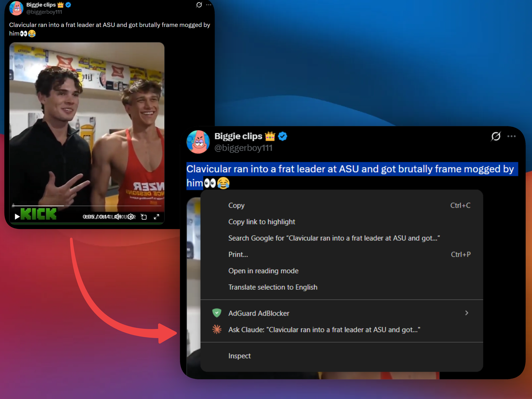Image resolution: width=532 pixels, height=399 pixels.
Task: Click the Patrick avatar in the large tweet
Action: pyautogui.click(x=198, y=142)
